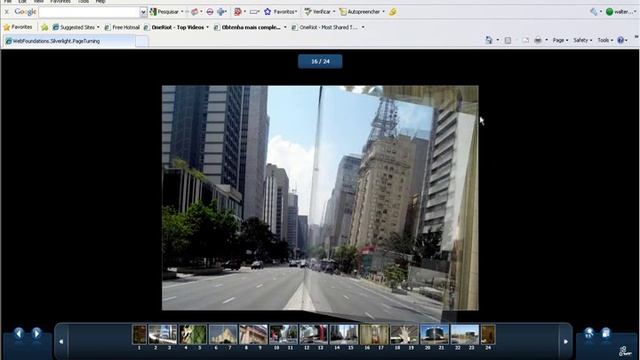Image resolution: width=640 pixels, height=360 pixels.
Task: Open thumbnail for pages 10-11
Action: click(283, 334)
